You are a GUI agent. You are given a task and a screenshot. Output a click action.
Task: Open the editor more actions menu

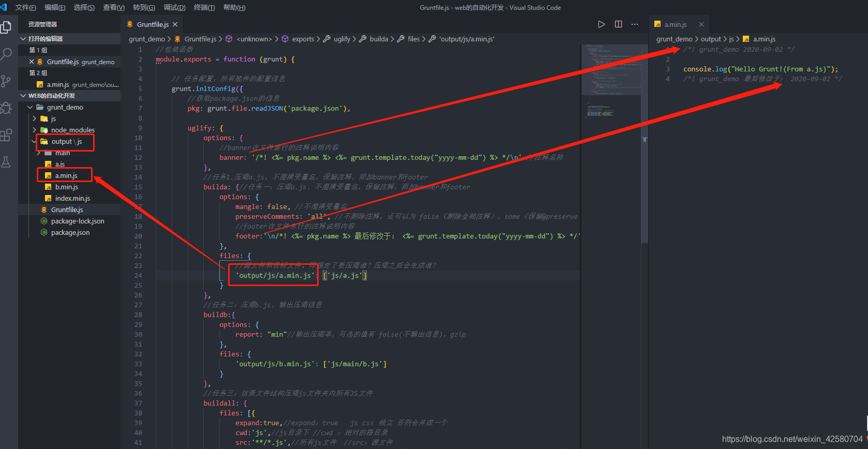coord(635,24)
